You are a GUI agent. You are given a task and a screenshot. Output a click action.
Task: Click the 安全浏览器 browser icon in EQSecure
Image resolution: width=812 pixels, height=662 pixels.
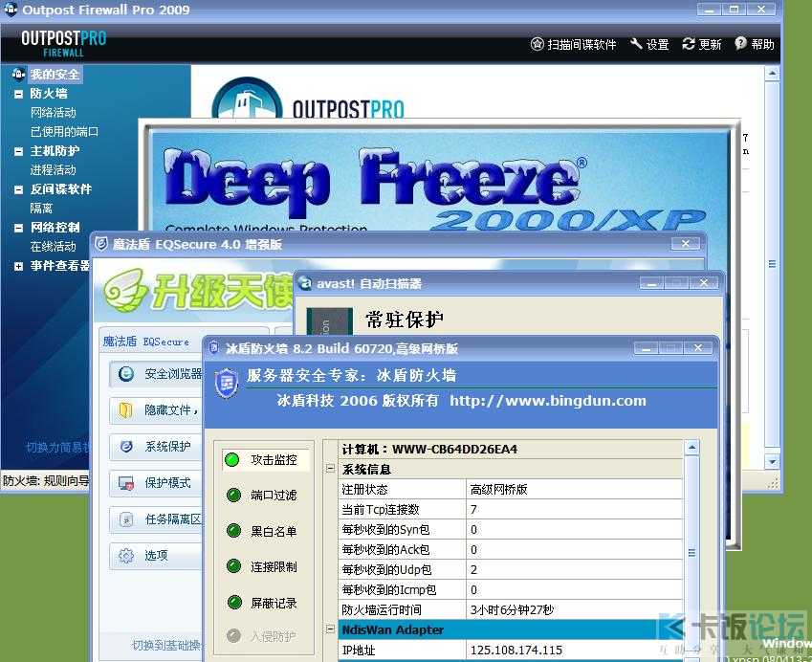coord(126,373)
